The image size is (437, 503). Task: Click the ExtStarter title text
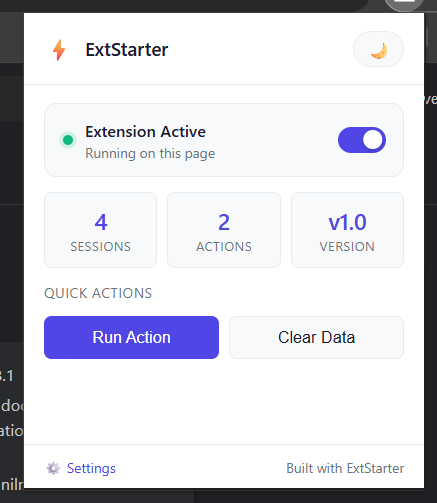(x=127, y=50)
